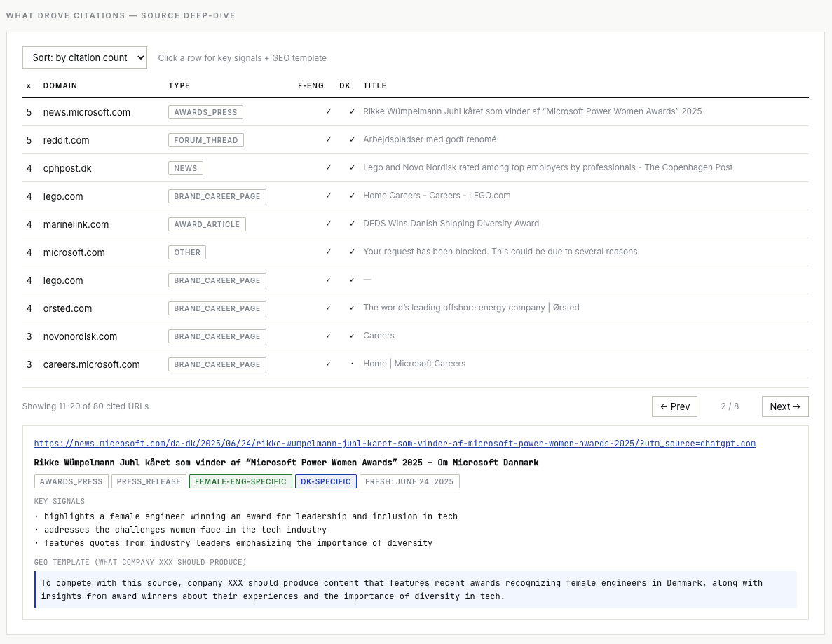Click the NEWS type tag
Image resolution: width=832 pixels, height=644 pixels.
186,168
